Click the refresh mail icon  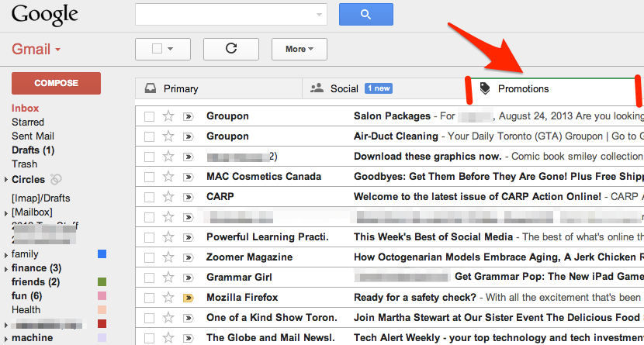pos(230,49)
